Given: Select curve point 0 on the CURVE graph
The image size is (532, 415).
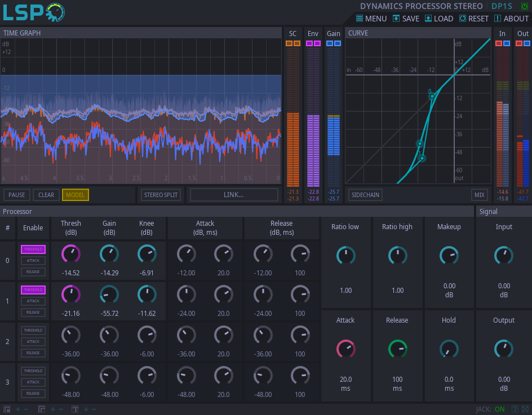Looking at the screenshot, I should [432, 96].
